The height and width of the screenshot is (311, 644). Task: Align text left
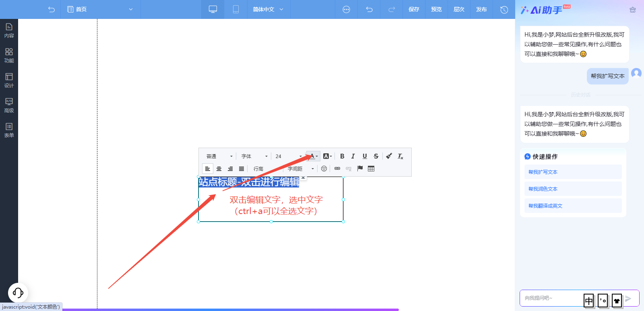(208, 169)
